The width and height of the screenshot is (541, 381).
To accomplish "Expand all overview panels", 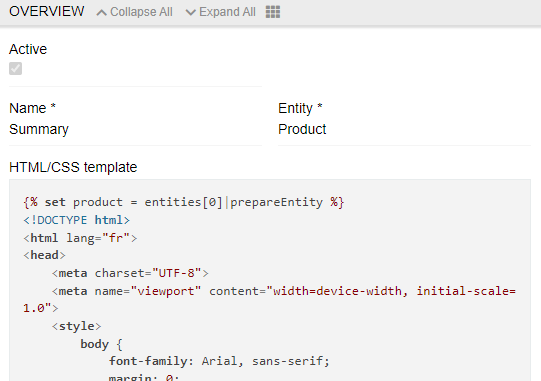I will (221, 12).
